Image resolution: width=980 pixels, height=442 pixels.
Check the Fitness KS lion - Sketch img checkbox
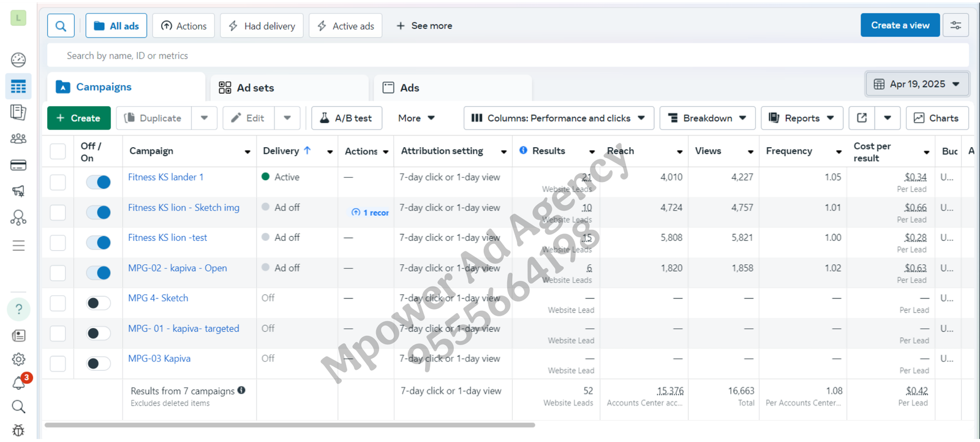(58, 212)
